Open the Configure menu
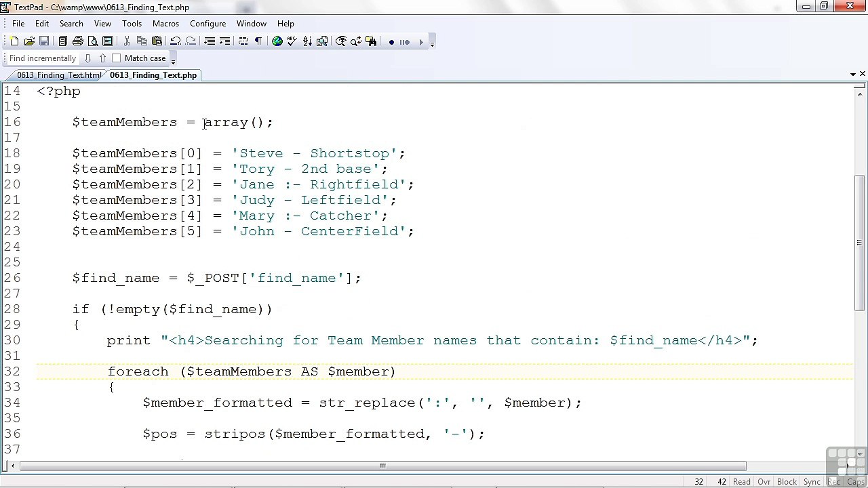Image resolution: width=868 pixels, height=488 pixels. click(x=208, y=23)
